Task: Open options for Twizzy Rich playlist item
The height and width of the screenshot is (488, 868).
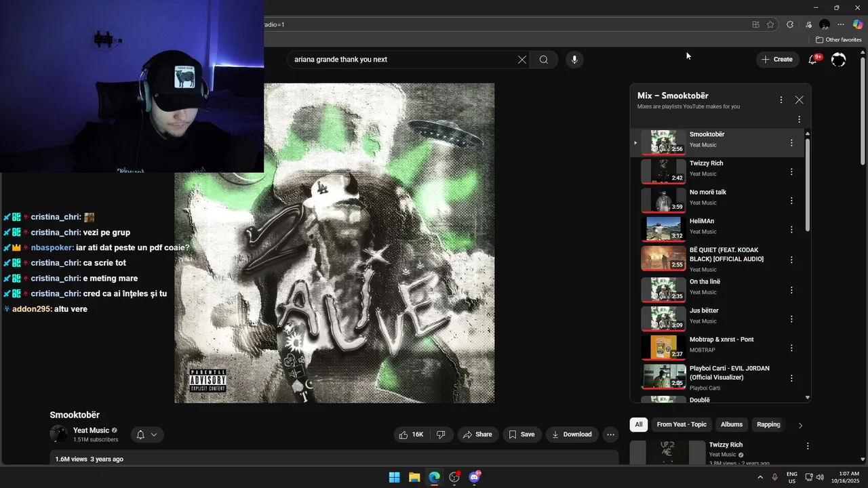Action: pyautogui.click(x=791, y=172)
